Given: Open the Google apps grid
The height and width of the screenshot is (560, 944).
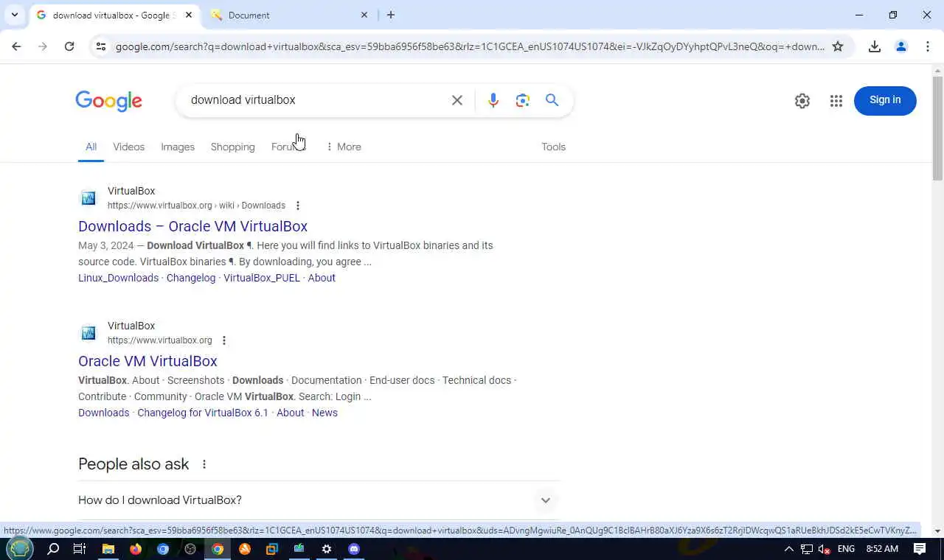Looking at the screenshot, I should point(836,101).
